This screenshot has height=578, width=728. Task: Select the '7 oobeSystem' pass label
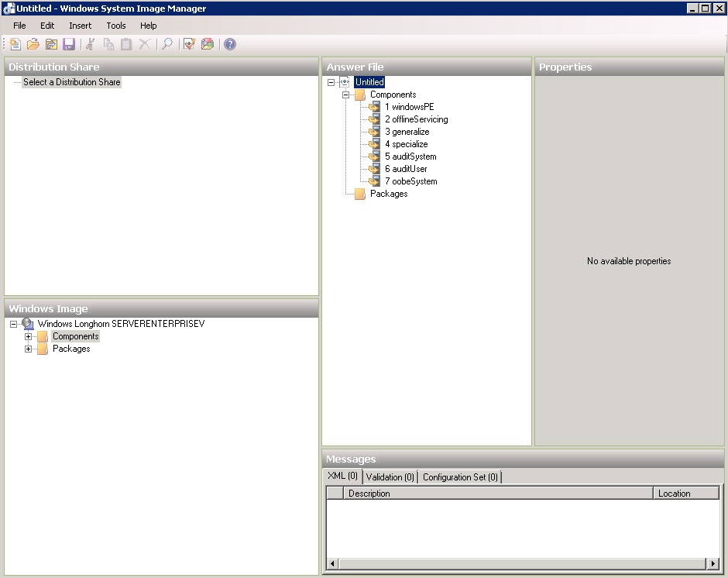(x=411, y=181)
